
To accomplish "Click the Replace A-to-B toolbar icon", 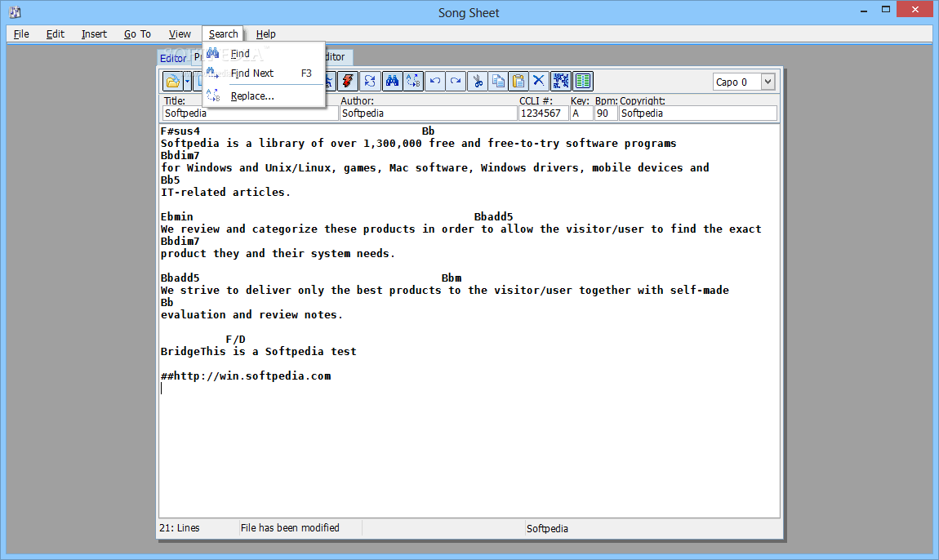I will (413, 81).
